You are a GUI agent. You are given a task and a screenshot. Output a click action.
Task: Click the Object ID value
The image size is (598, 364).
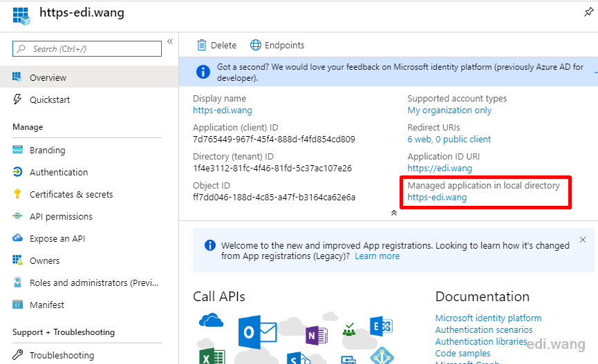(x=274, y=198)
